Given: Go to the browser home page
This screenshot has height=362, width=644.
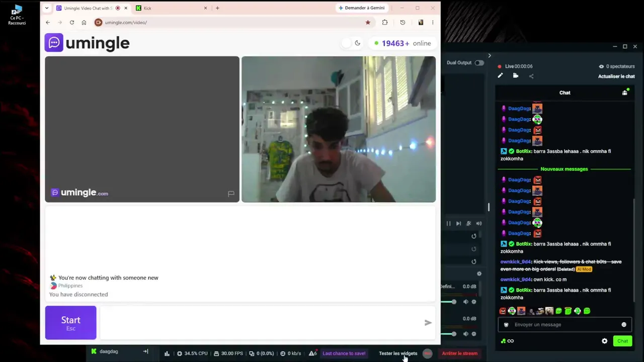Looking at the screenshot, I should (x=84, y=22).
